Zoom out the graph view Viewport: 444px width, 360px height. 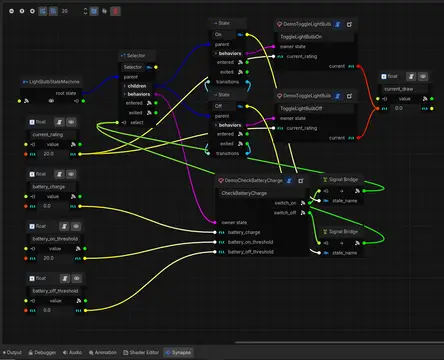click(x=12, y=11)
